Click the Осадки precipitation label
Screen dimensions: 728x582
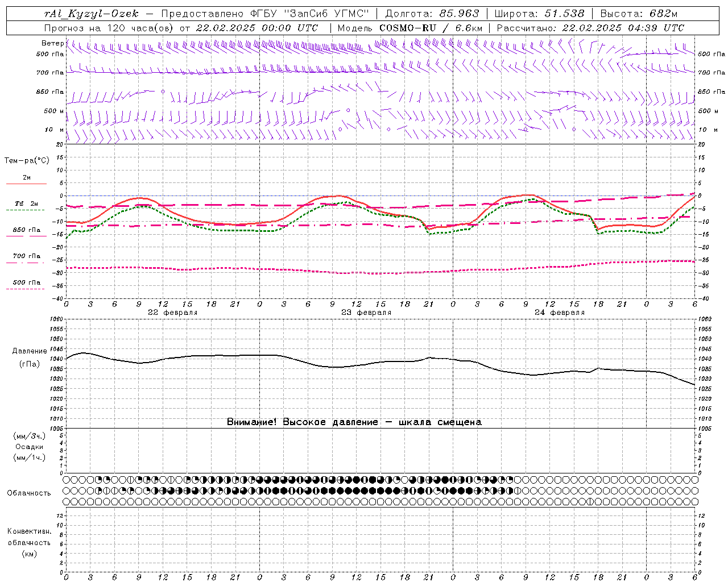pos(30,447)
